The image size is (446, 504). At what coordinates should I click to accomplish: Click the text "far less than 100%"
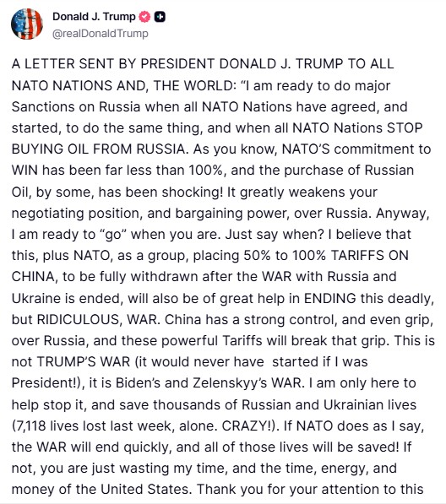tap(164, 171)
